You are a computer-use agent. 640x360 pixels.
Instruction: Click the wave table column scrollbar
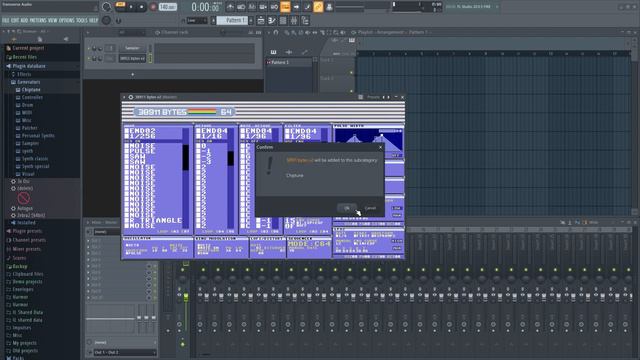[x=186, y=178]
